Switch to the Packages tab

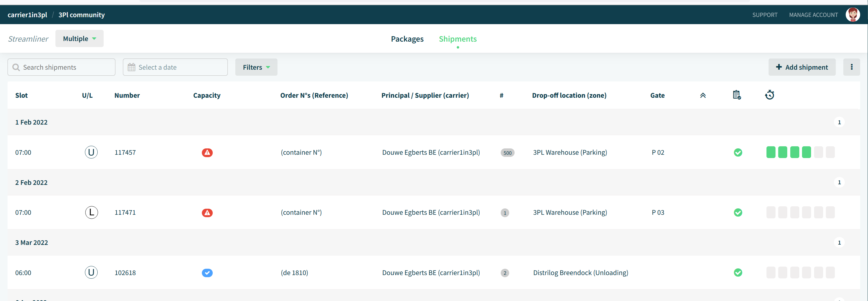(x=407, y=39)
